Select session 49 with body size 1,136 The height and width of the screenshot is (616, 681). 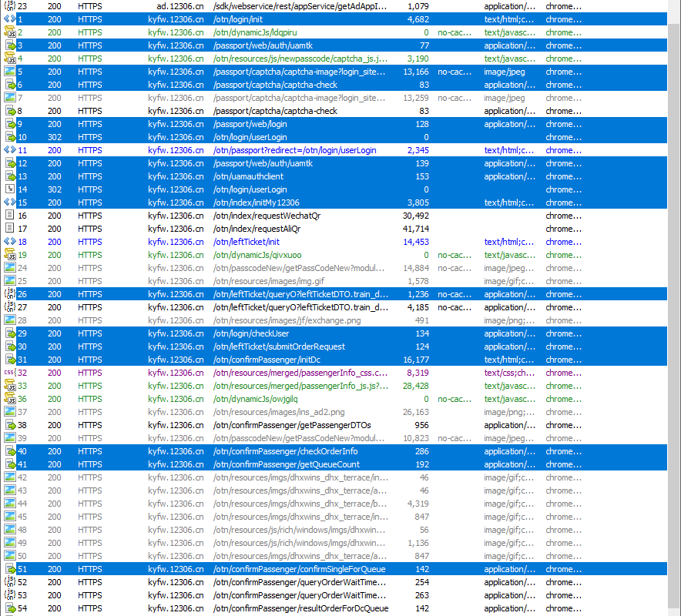point(334,543)
